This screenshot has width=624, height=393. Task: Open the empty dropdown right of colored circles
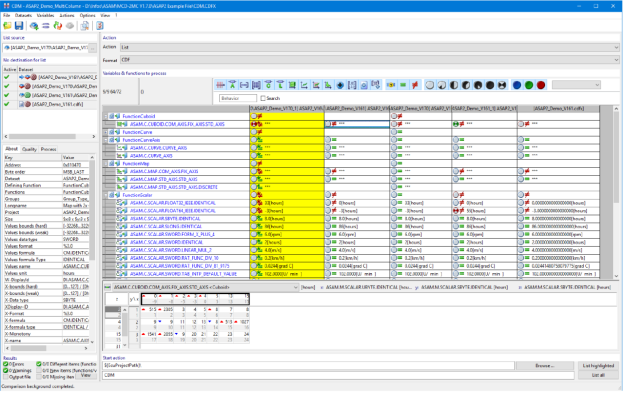coord(576,85)
